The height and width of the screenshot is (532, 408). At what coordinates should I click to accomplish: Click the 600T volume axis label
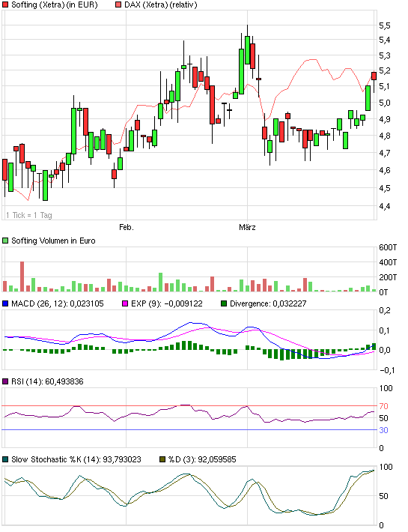click(x=388, y=248)
